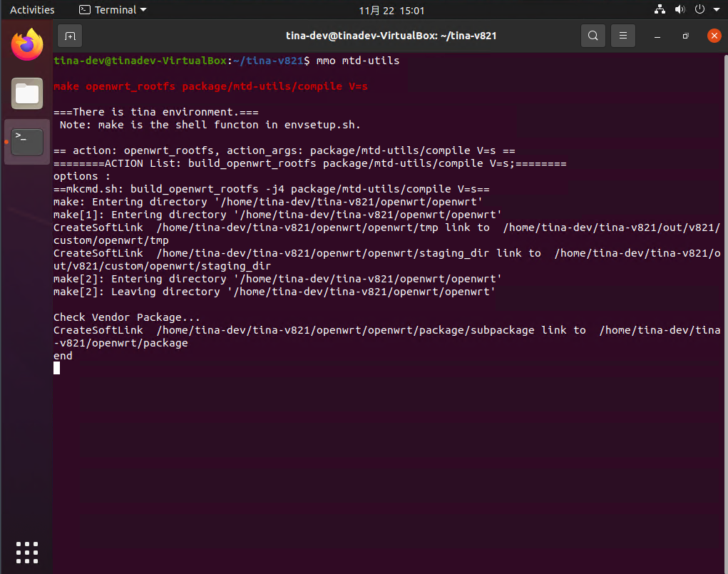Screen dimensions: 728x574
Task: Expand the system menu arrow
Action: [714, 10]
